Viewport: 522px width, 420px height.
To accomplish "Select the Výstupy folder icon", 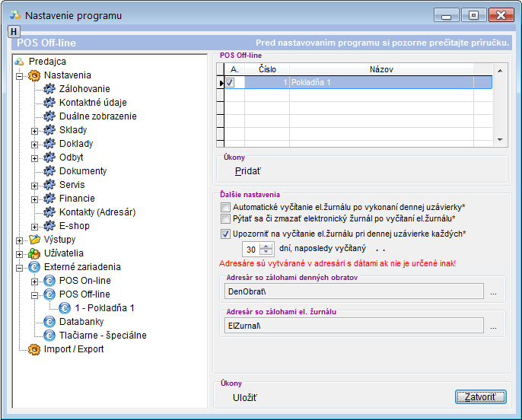I will coord(33,240).
